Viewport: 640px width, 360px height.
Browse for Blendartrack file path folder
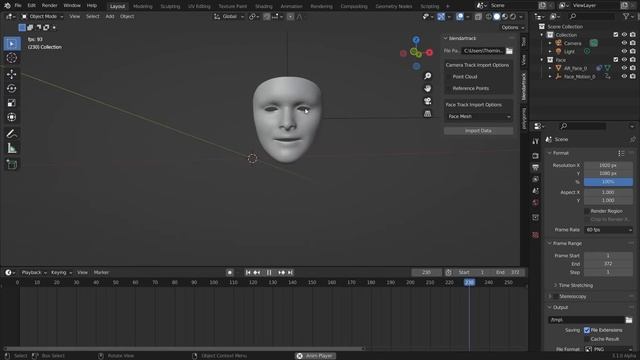(509, 51)
